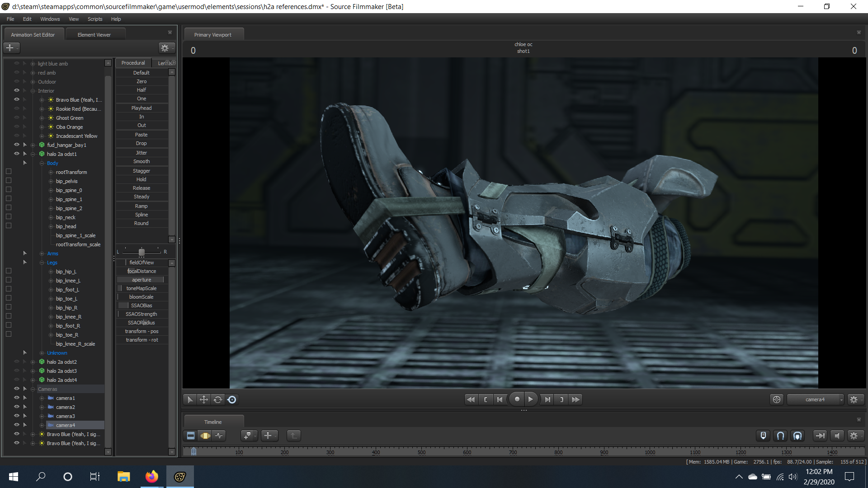Screen dimensions: 868x488
Task: Mute audio with the speaker button
Action: [x=837, y=436]
